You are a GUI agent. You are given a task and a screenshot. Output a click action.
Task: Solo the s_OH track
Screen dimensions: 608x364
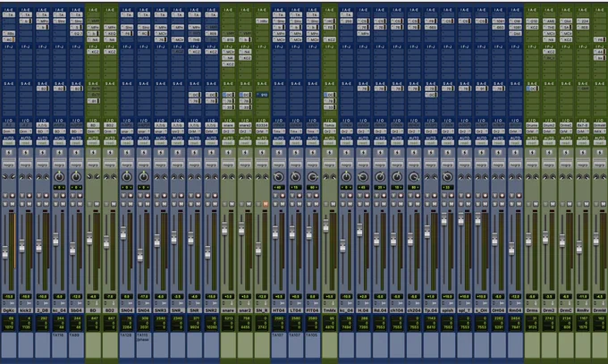pyautogui.click(x=477, y=204)
